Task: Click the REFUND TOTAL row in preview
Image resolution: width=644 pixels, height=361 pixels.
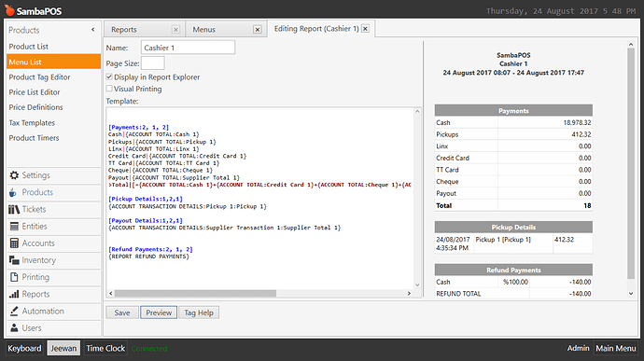Action: tap(513, 294)
